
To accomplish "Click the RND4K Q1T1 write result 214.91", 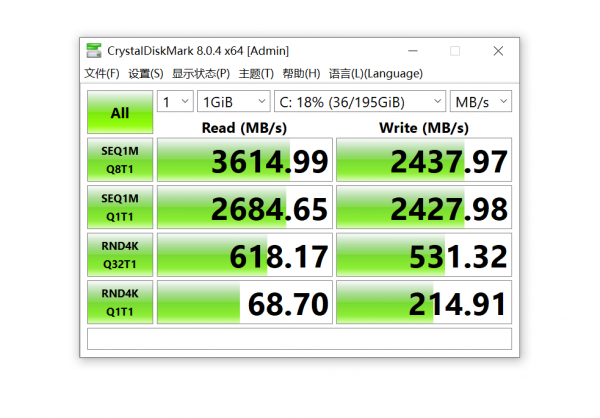I will tap(423, 303).
